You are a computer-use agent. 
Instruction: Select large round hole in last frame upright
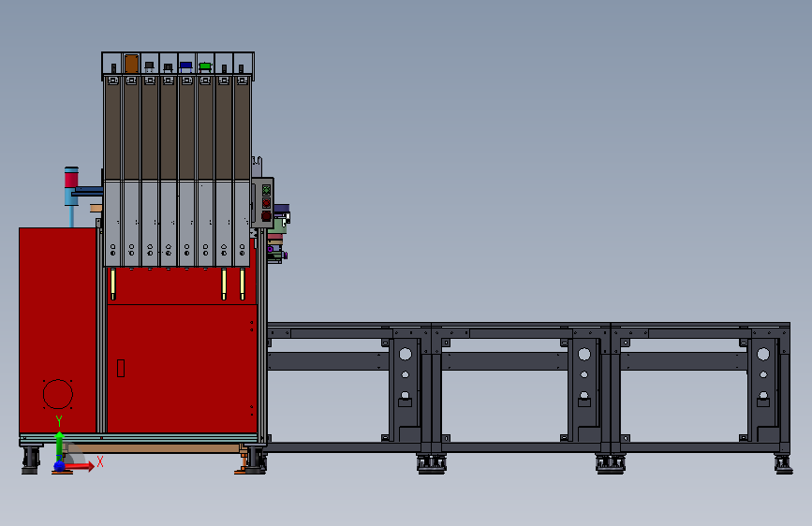[x=763, y=354]
